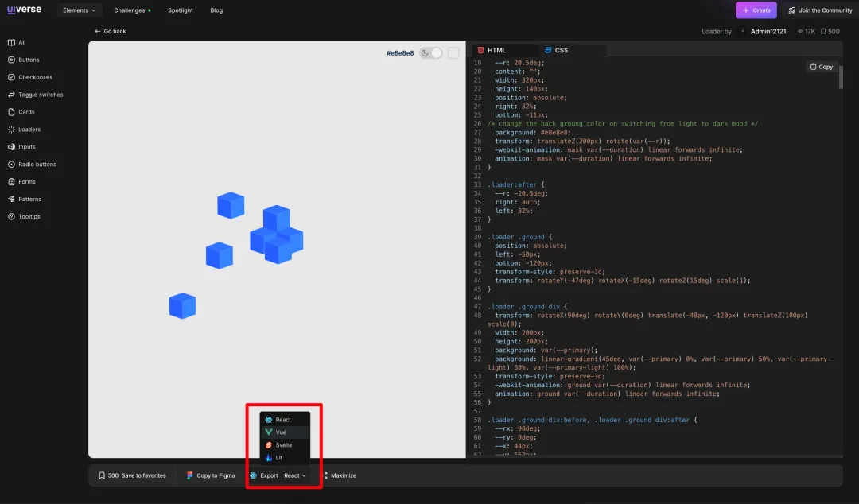
Task: Click the purple Create button
Action: [756, 10]
